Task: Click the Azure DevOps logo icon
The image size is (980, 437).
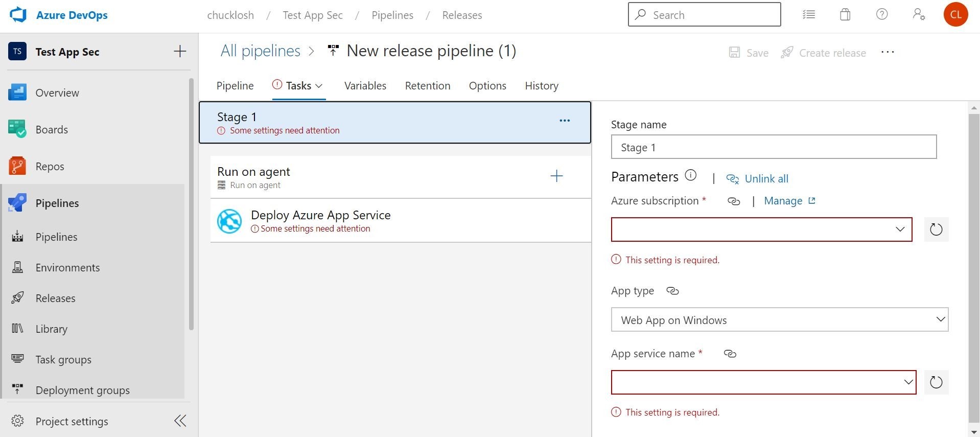Action: [18, 15]
